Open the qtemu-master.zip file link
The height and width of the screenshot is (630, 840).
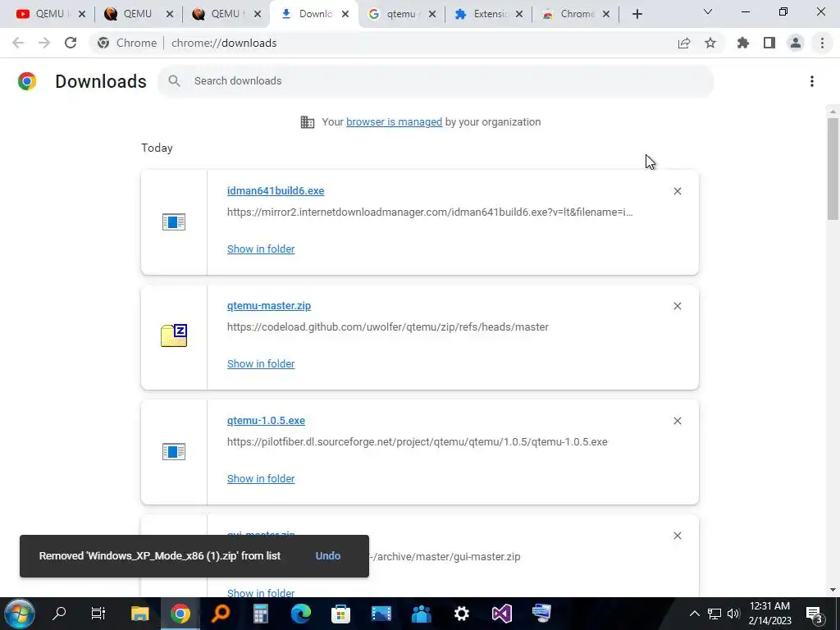tap(269, 305)
